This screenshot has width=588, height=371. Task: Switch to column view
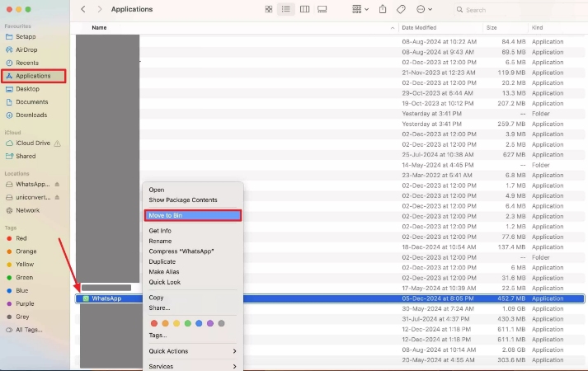tap(304, 9)
